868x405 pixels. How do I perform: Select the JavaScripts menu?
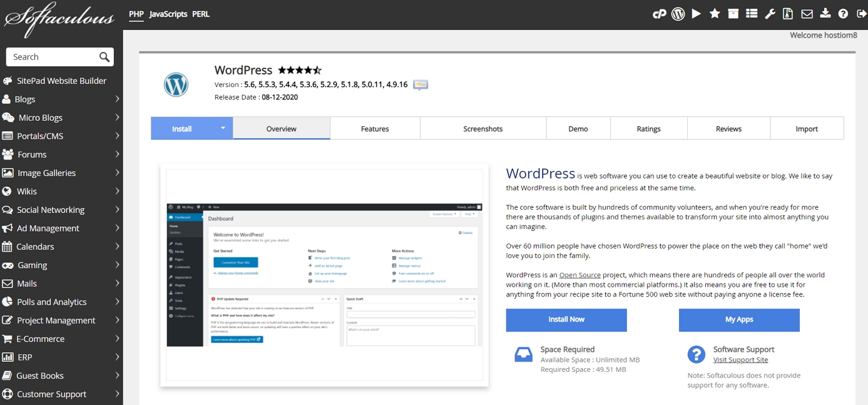[168, 14]
